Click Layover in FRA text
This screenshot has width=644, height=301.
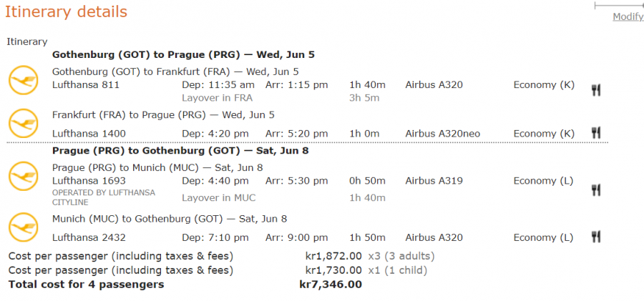point(218,98)
